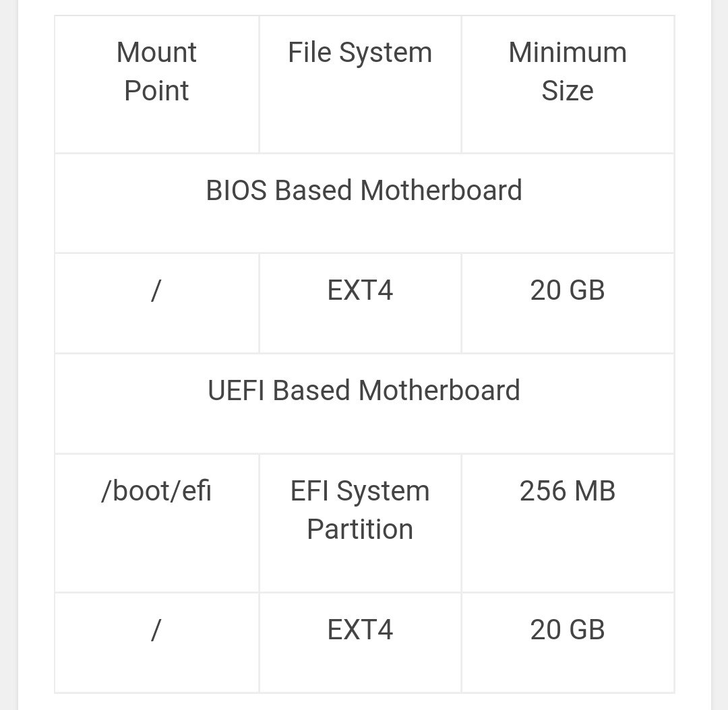
Task: Click the word Minimum in the header
Action: (x=568, y=53)
